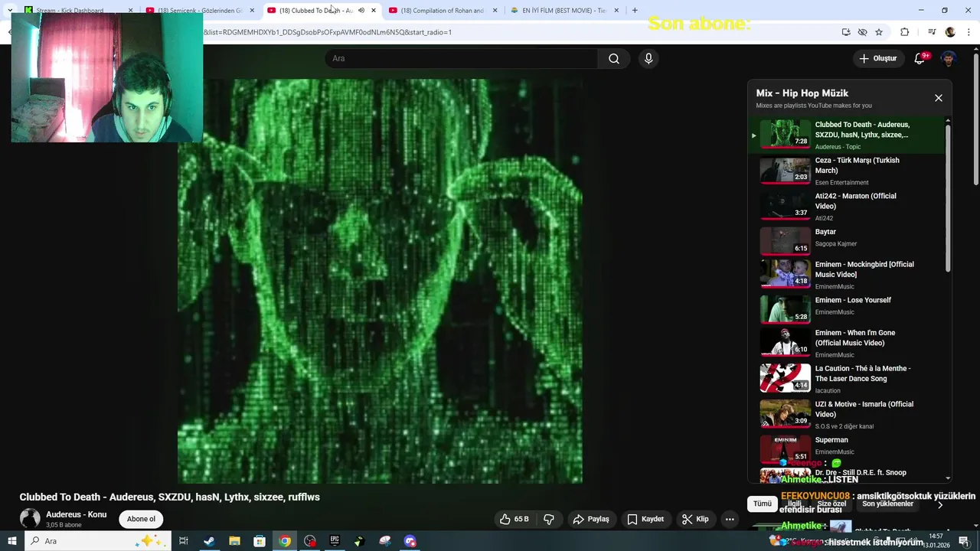Open Task View on the taskbar
The width and height of the screenshot is (980, 551).
(184, 541)
